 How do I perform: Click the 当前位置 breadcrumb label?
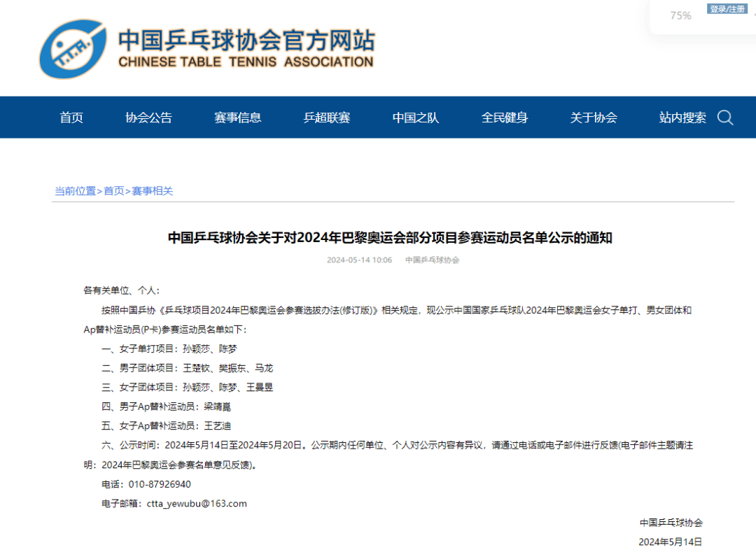pyautogui.click(x=73, y=190)
